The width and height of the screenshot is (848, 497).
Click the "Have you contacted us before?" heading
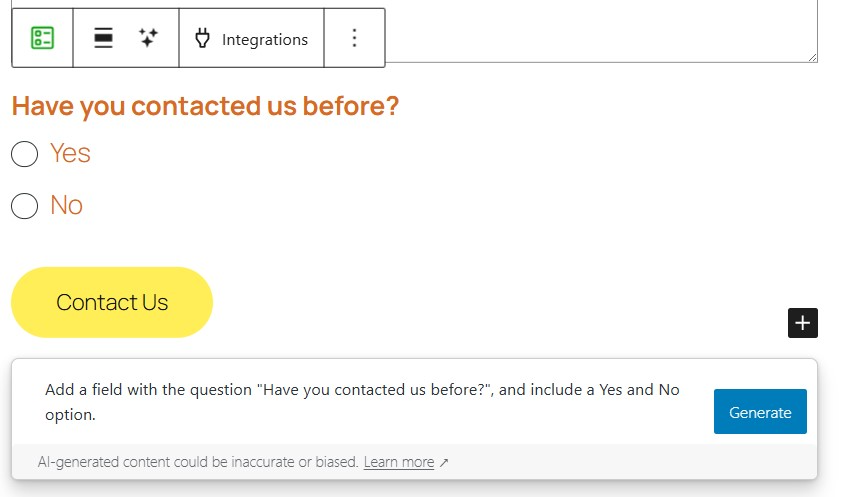click(205, 106)
